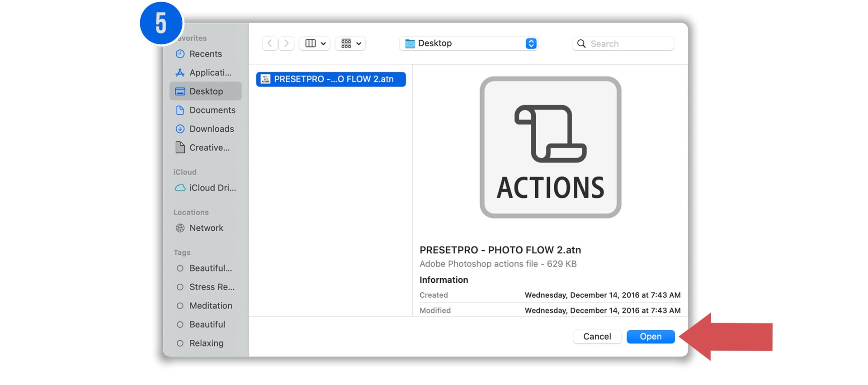Click the Created date value
This screenshot has height=385, width=868.
click(x=603, y=295)
